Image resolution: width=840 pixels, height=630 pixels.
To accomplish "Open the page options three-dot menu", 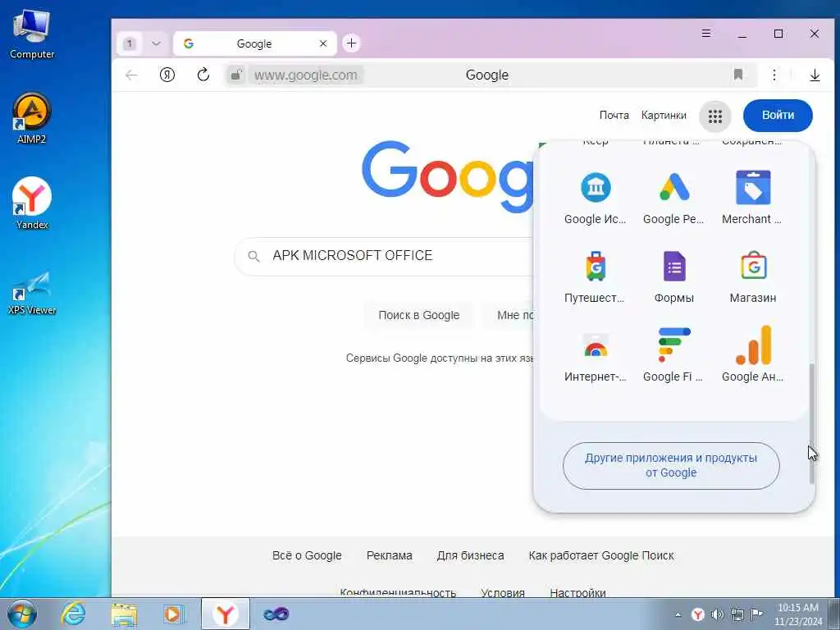I will [x=774, y=75].
